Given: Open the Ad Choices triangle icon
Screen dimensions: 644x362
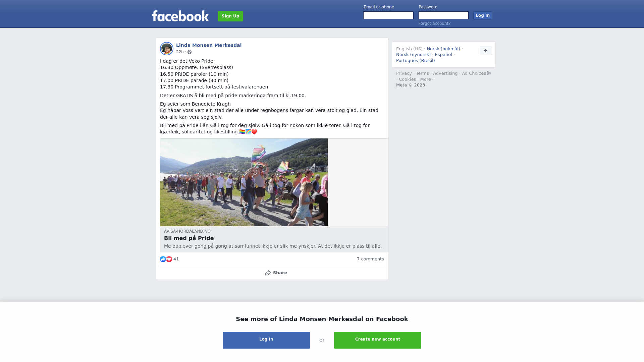Looking at the screenshot, I should click(x=489, y=73).
